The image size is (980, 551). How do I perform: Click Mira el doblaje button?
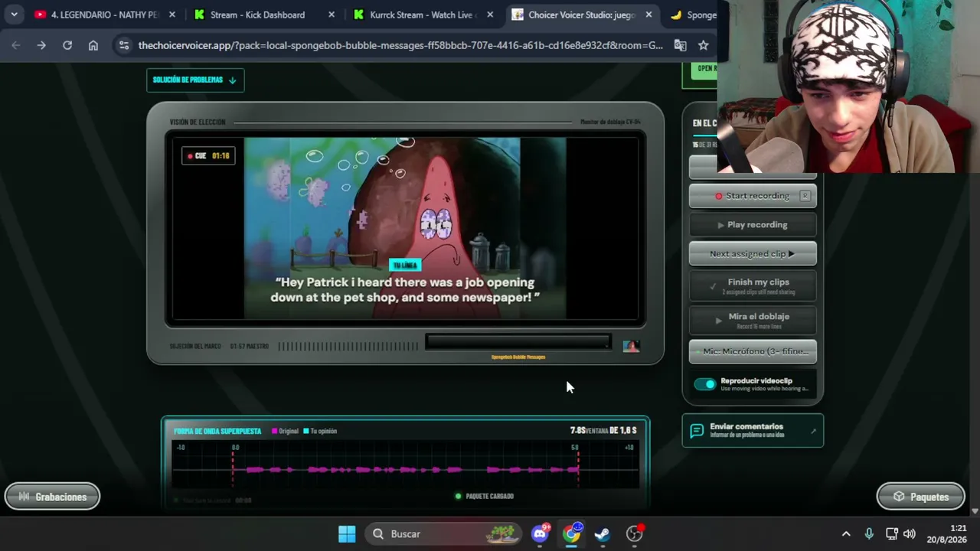(x=753, y=320)
